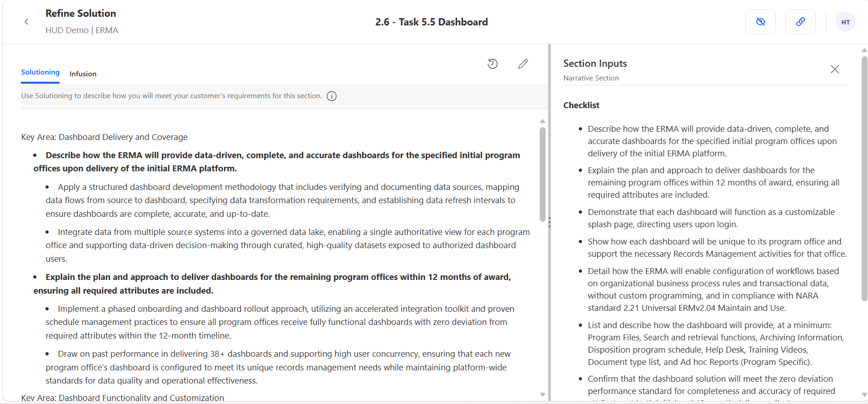Click the panel splitter drag handle

(549, 222)
